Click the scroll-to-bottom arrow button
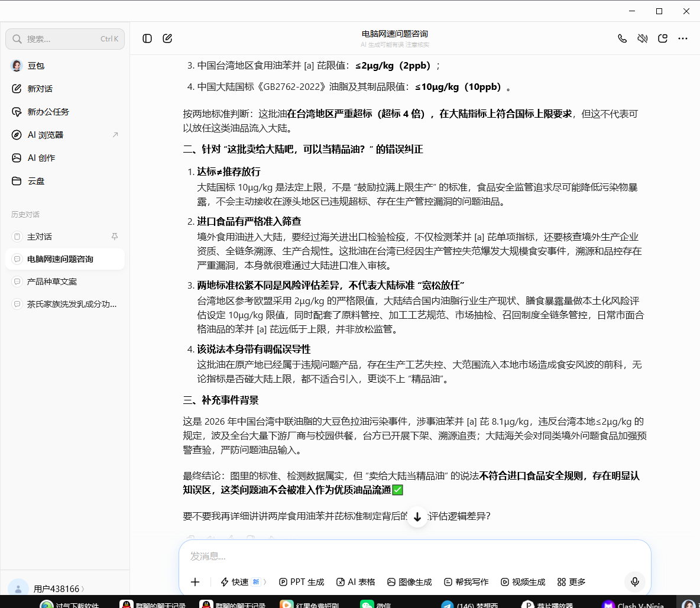This screenshot has width=700, height=608. pos(417,517)
